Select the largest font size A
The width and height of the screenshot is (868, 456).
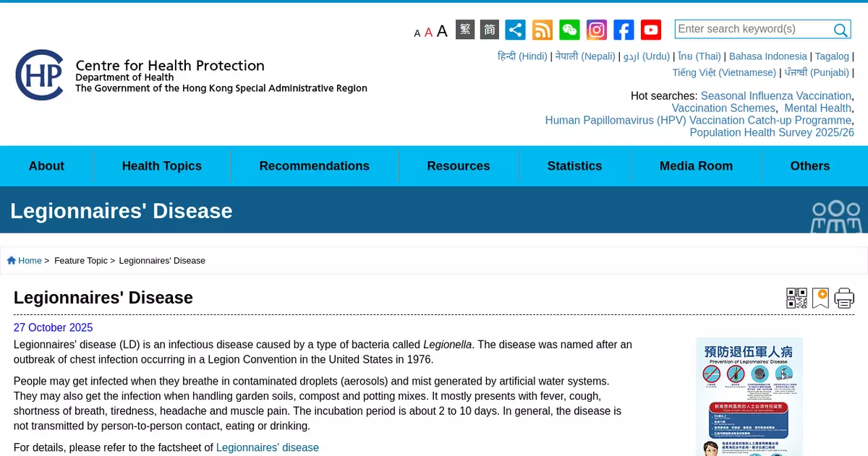click(x=442, y=31)
